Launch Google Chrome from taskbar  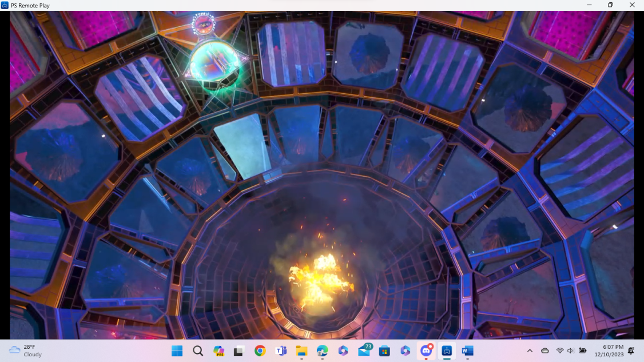(x=260, y=351)
